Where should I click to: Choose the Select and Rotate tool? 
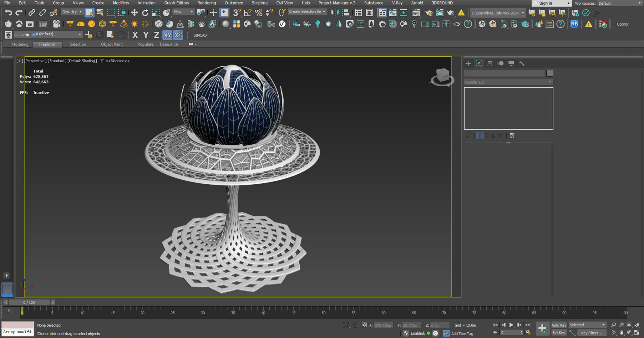click(x=145, y=13)
